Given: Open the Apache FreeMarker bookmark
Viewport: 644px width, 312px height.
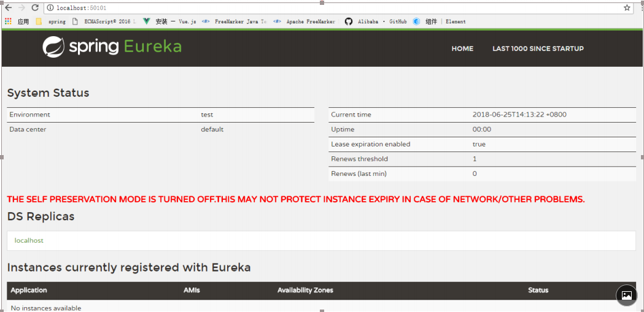Looking at the screenshot, I should pyautogui.click(x=305, y=21).
